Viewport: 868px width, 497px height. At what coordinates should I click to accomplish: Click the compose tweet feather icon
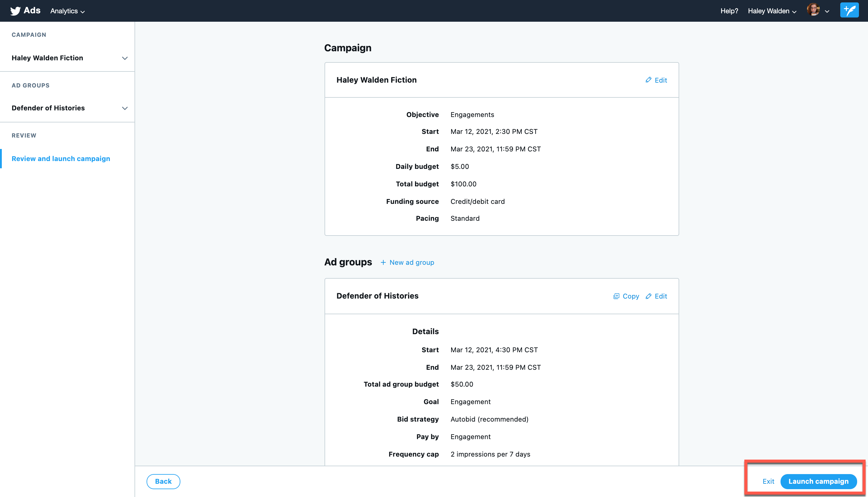click(849, 11)
